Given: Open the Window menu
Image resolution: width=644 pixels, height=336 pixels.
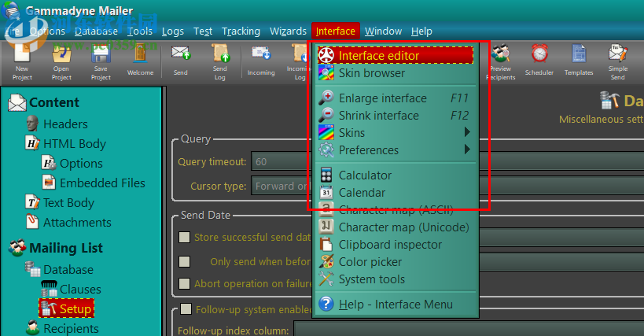Looking at the screenshot, I should [383, 31].
